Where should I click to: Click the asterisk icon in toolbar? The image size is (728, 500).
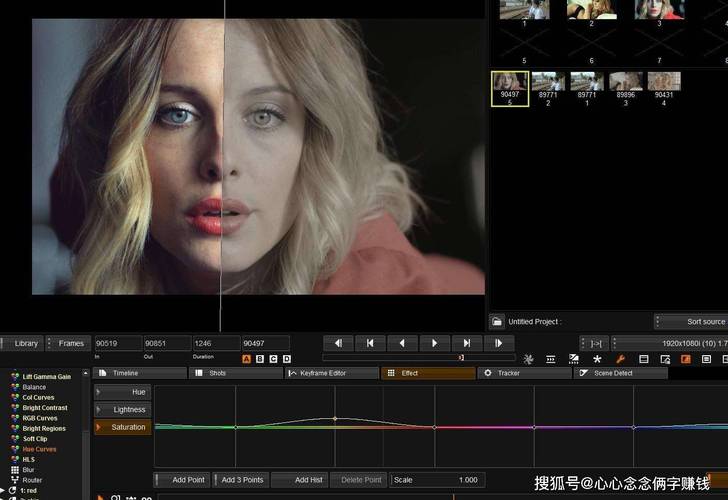(597, 359)
